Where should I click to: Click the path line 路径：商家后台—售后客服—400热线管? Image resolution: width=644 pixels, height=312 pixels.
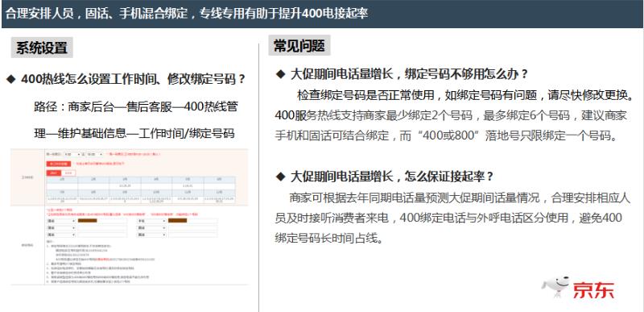click(136, 107)
